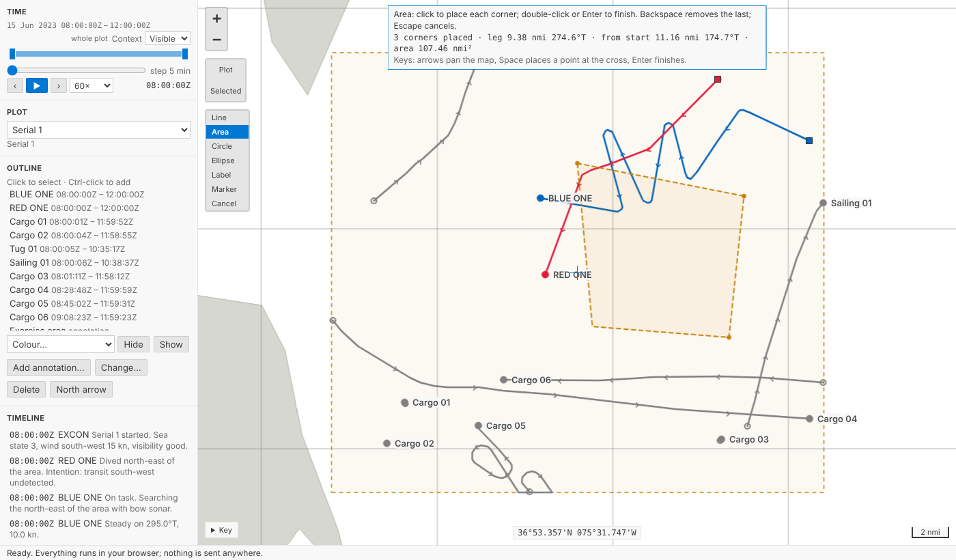Open the Serial 1 plot dropdown
This screenshot has height=560, width=956.
[x=98, y=130]
